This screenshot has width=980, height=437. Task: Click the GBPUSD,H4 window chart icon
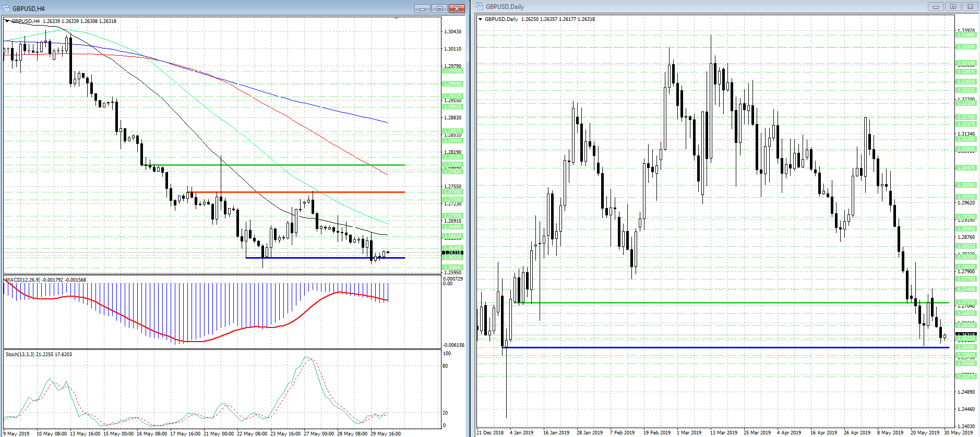[x=7, y=8]
